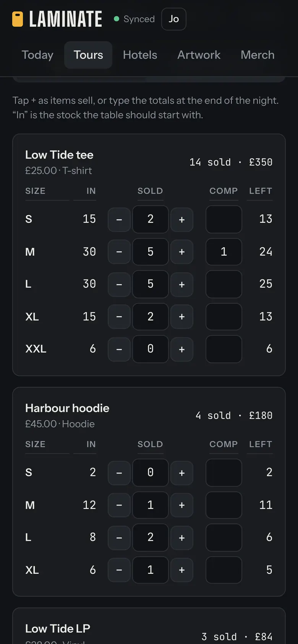
Task: Tap minus for Low Tide tee size XL
Action: 119,317
